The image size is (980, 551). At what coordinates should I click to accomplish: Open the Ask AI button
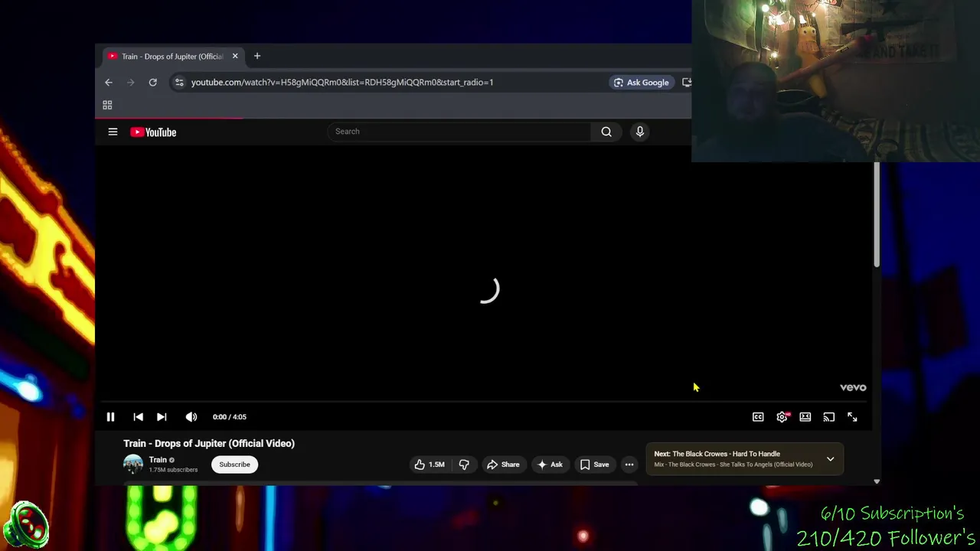click(550, 465)
